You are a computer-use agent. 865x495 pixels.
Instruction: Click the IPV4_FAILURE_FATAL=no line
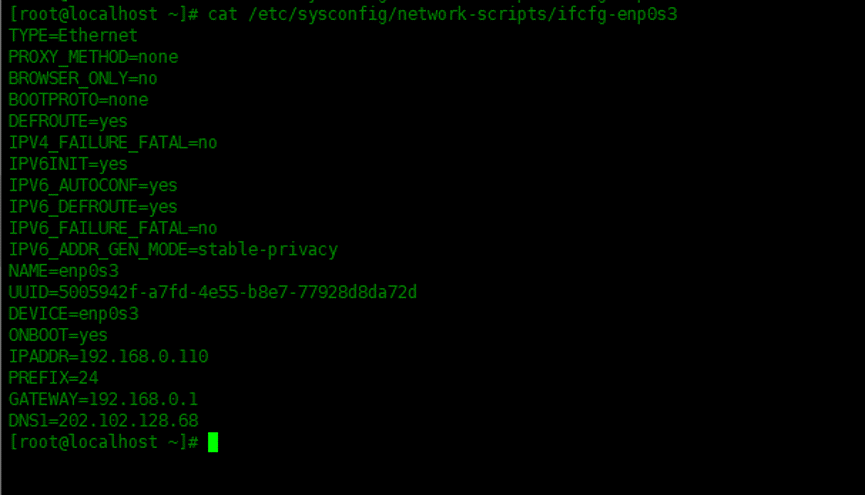pos(113,143)
